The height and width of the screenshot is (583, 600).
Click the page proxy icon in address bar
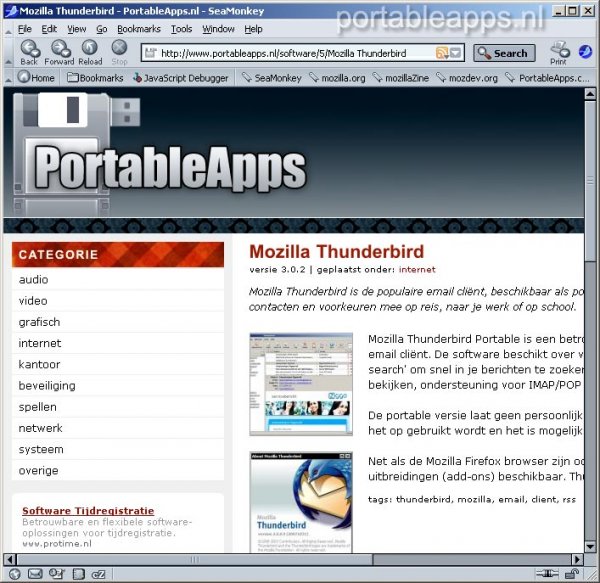[x=150, y=52]
